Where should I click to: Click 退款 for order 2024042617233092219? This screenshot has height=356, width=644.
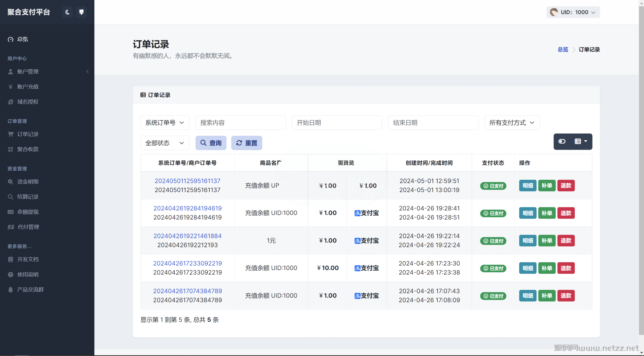pyautogui.click(x=566, y=268)
